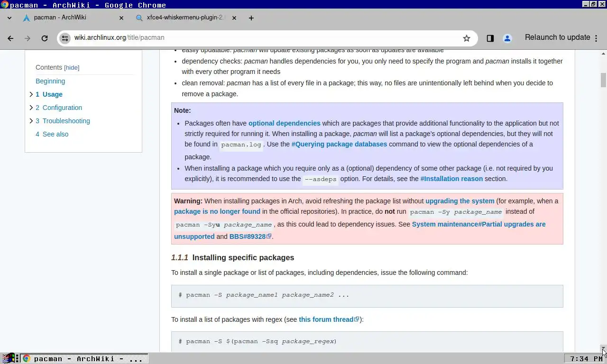Open the tab search dropdown
Viewport: 607px width, 364px height.
[9, 18]
